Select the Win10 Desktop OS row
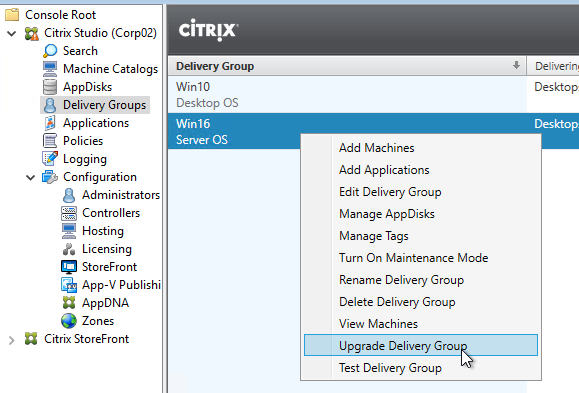 pos(373,95)
